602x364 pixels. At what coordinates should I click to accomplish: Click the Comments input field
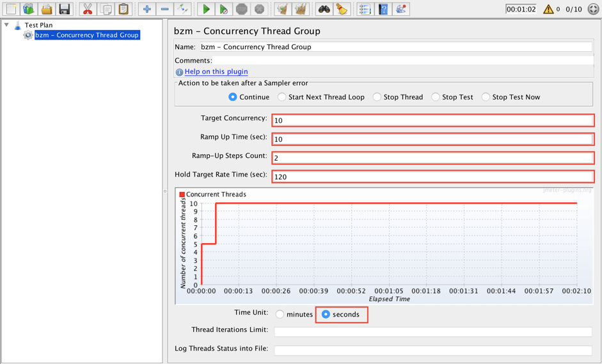pyautogui.click(x=403, y=60)
